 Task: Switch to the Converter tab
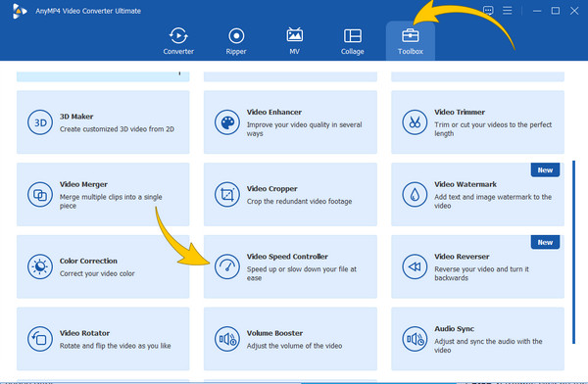(178, 41)
